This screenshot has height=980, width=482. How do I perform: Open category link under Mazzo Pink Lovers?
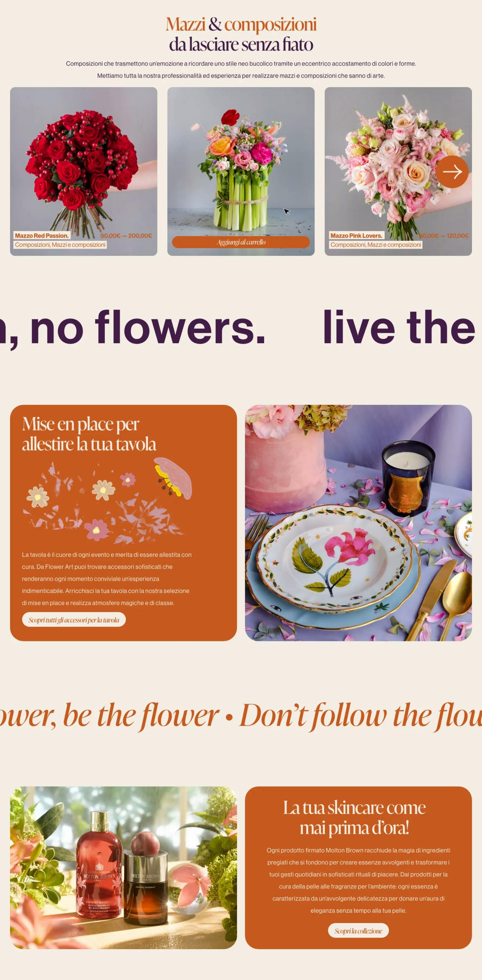tap(376, 245)
